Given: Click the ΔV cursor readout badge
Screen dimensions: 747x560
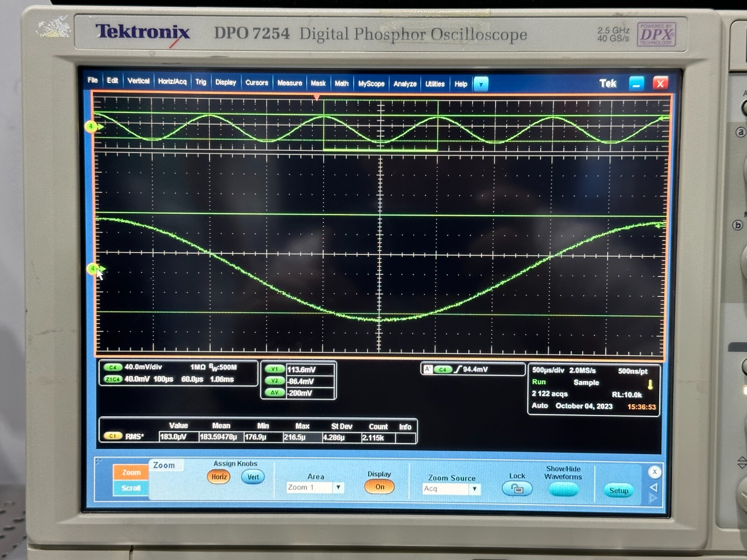Looking at the screenshot, I should (275, 392).
